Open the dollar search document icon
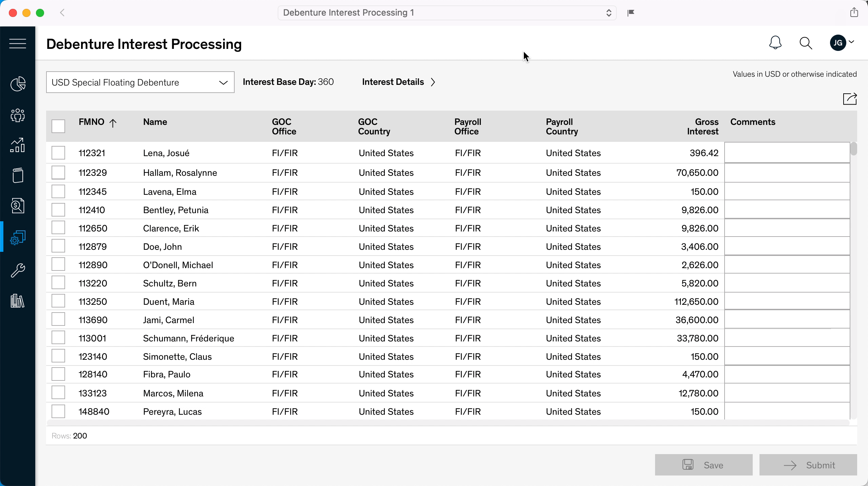The width and height of the screenshot is (868, 486). [x=18, y=206]
